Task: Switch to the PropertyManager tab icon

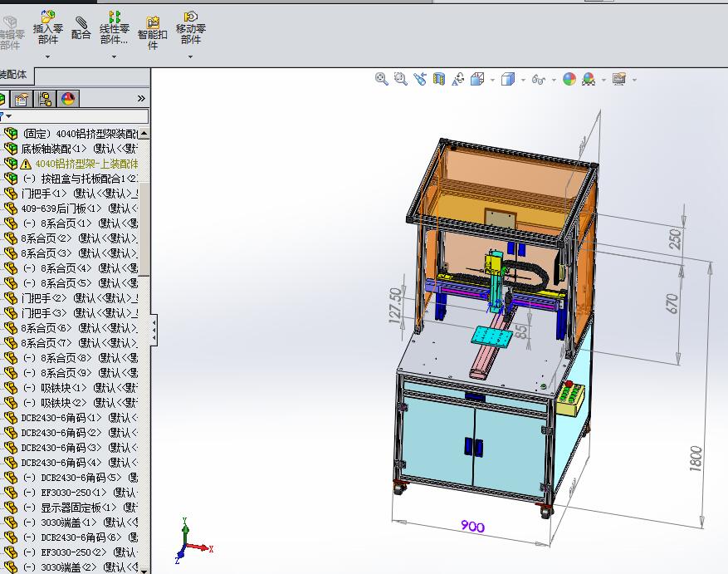Action: pos(22,99)
